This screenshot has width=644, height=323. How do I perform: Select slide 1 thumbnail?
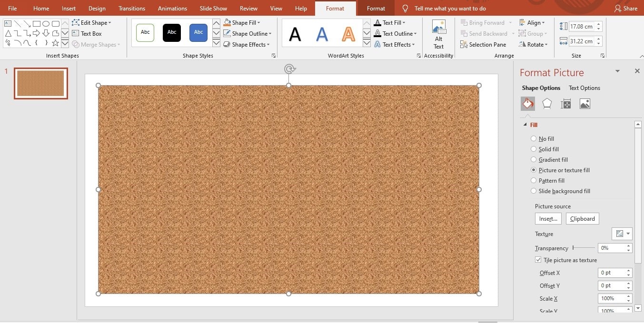tap(40, 83)
